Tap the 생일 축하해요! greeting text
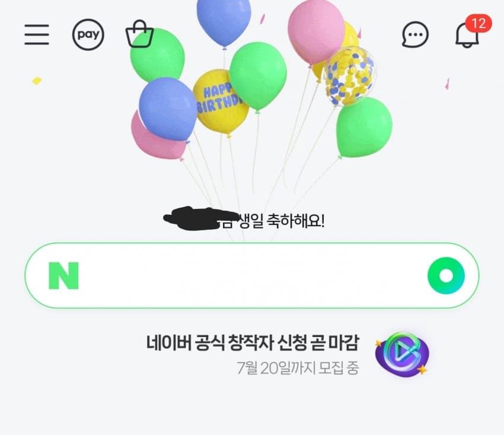 coord(282,221)
